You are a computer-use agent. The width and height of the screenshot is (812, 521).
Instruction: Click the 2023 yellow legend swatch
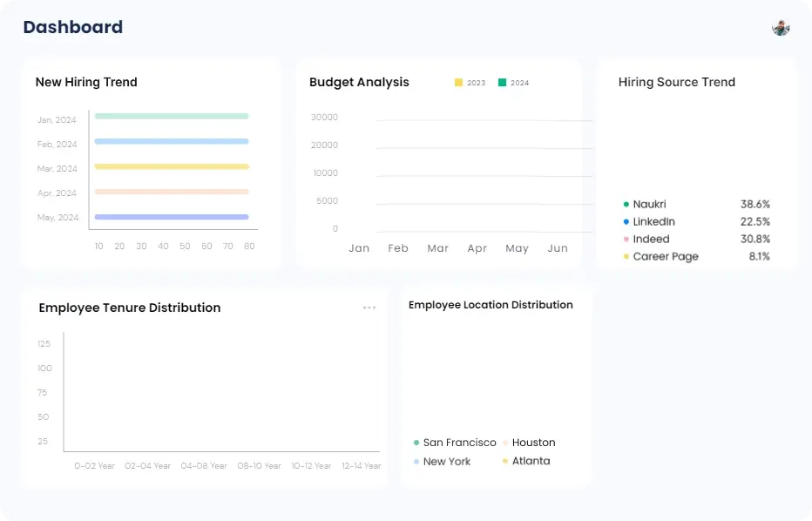(x=458, y=83)
